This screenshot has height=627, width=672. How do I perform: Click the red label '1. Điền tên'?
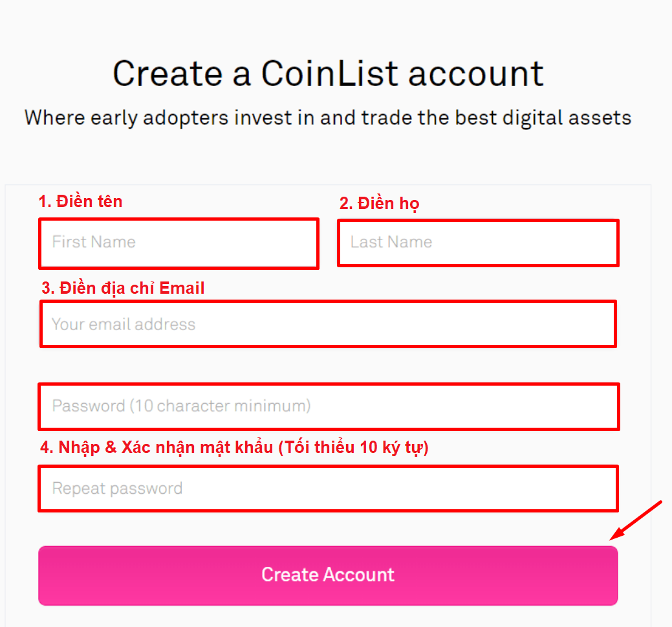tap(80, 201)
